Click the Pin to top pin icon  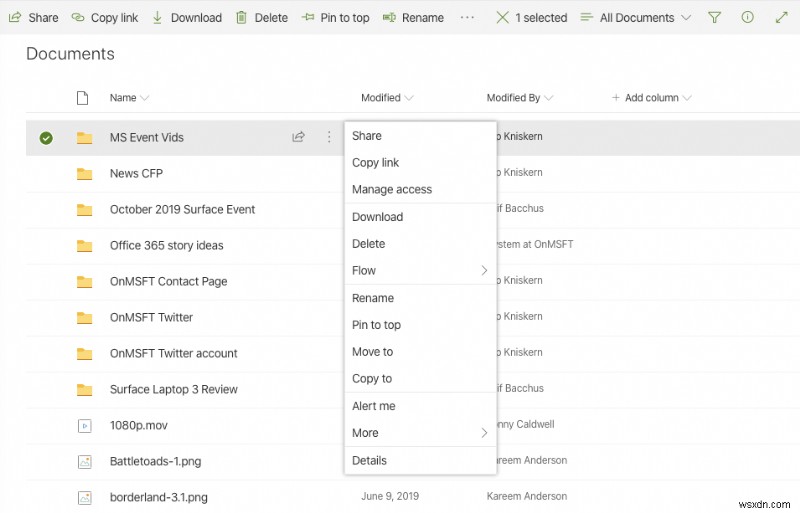308,17
